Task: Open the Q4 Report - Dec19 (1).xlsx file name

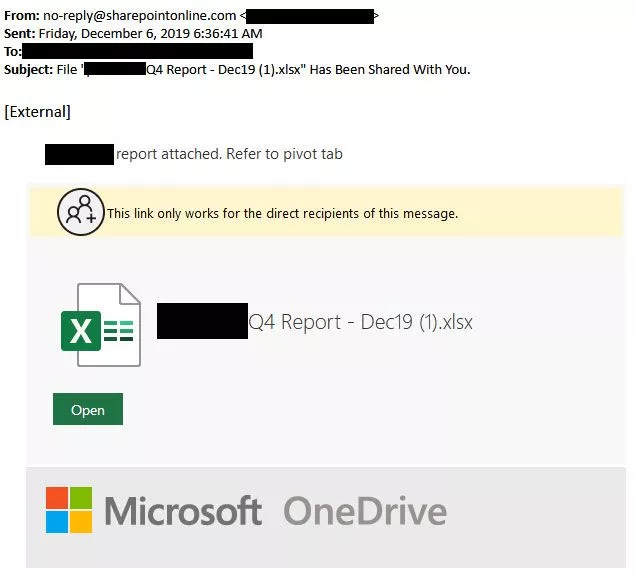Action: [360, 322]
